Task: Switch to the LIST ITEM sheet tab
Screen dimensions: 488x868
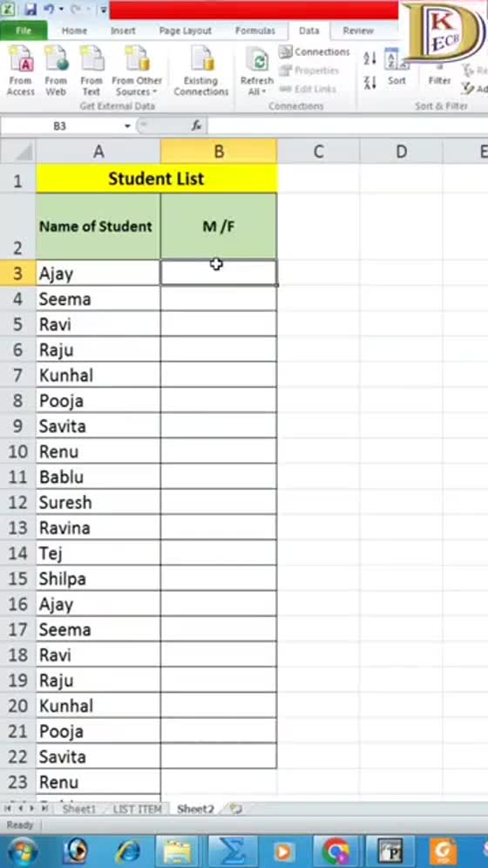Action: point(137,809)
